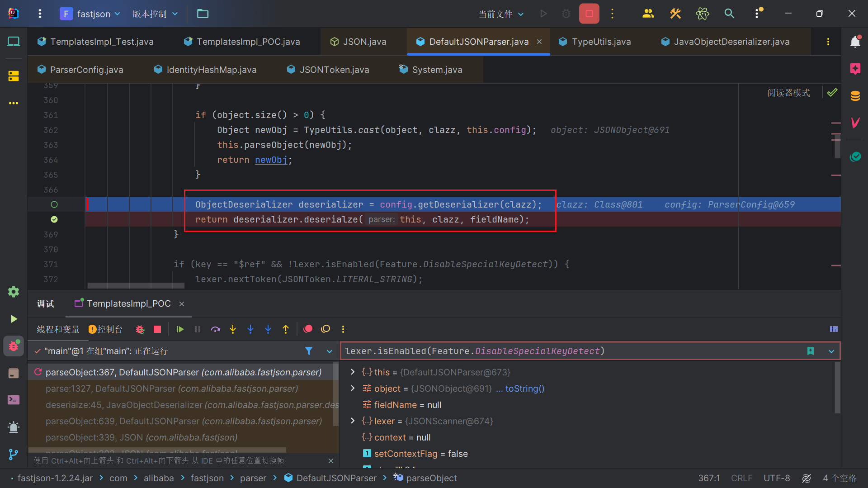
Task: Toggle Reader Mode label in editor
Action: 788,93
